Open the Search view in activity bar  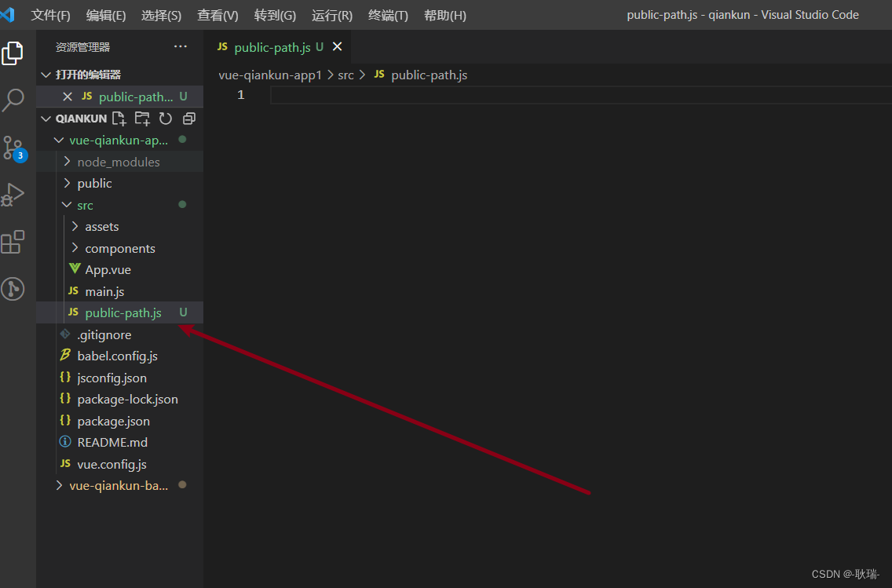(x=13, y=100)
